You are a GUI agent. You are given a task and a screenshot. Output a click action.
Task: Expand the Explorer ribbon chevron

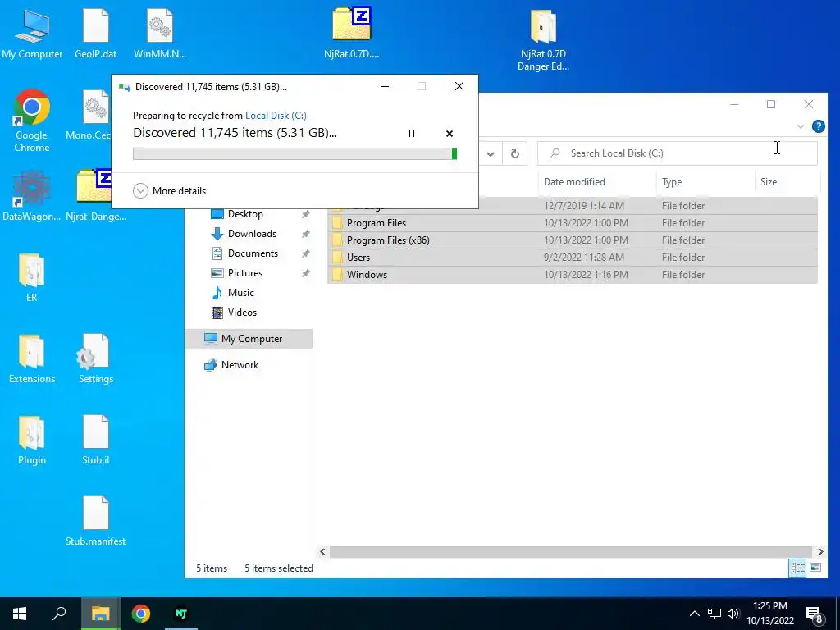click(x=801, y=126)
